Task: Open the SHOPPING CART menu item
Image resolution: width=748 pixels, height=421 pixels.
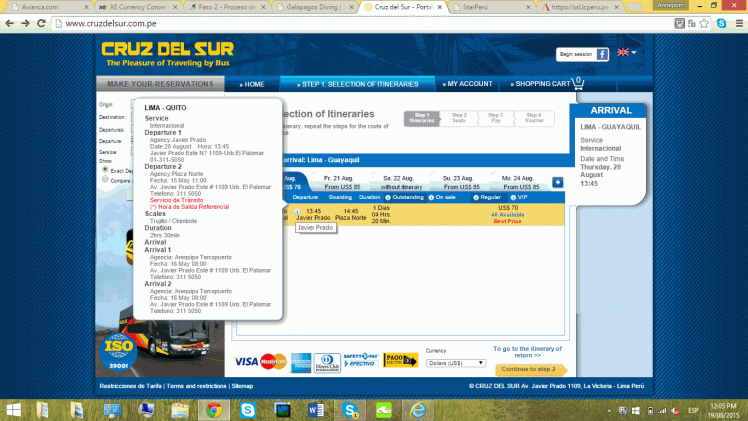Action: [540, 84]
